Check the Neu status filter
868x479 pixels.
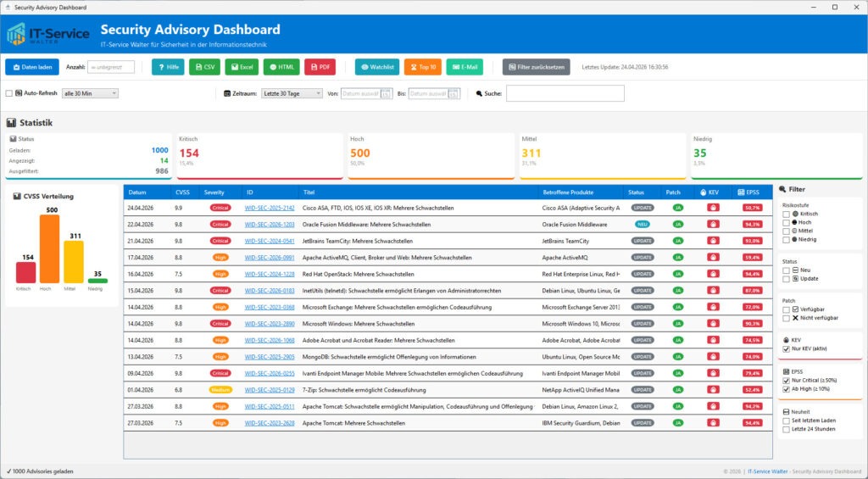click(786, 270)
